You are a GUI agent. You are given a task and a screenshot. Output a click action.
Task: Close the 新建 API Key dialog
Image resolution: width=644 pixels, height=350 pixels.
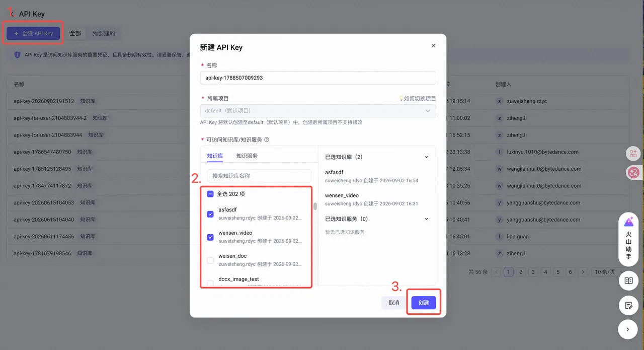(x=433, y=46)
